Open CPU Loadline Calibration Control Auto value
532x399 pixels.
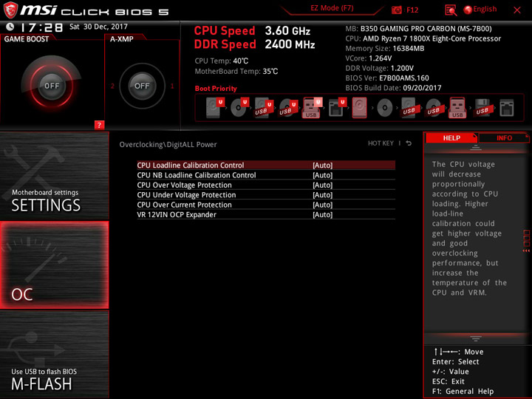(322, 166)
